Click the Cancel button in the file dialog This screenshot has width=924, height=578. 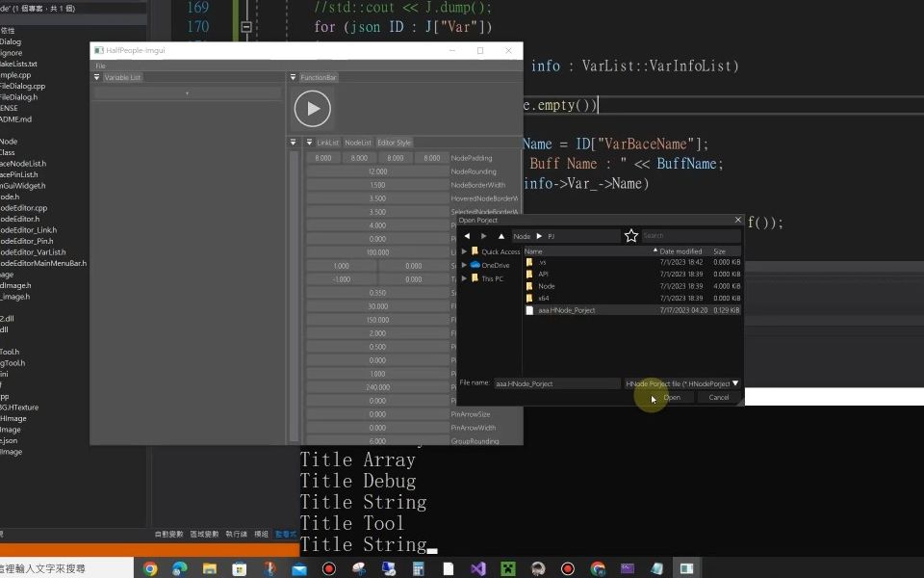pos(718,398)
